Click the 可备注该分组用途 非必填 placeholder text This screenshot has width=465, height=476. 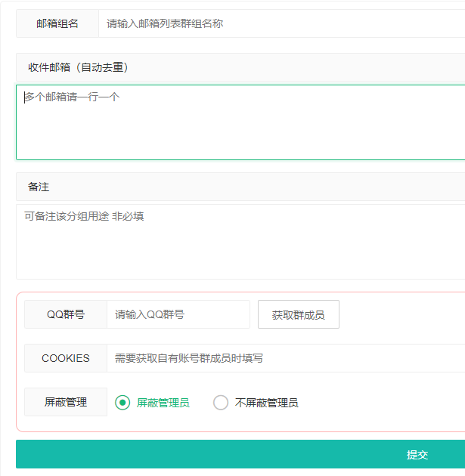pyautogui.click(x=84, y=216)
